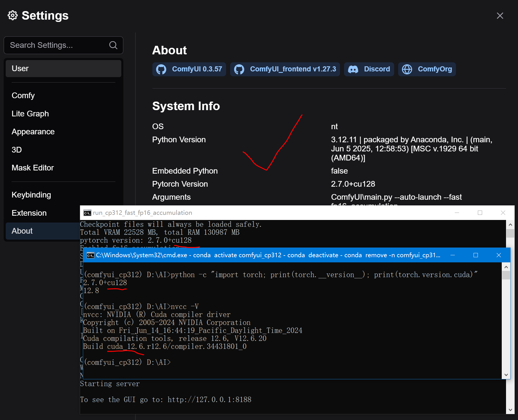The height and width of the screenshot is (420, 518).
Task: Click scroll-down arrow in conda cmd.exe window
Action: 506,375
